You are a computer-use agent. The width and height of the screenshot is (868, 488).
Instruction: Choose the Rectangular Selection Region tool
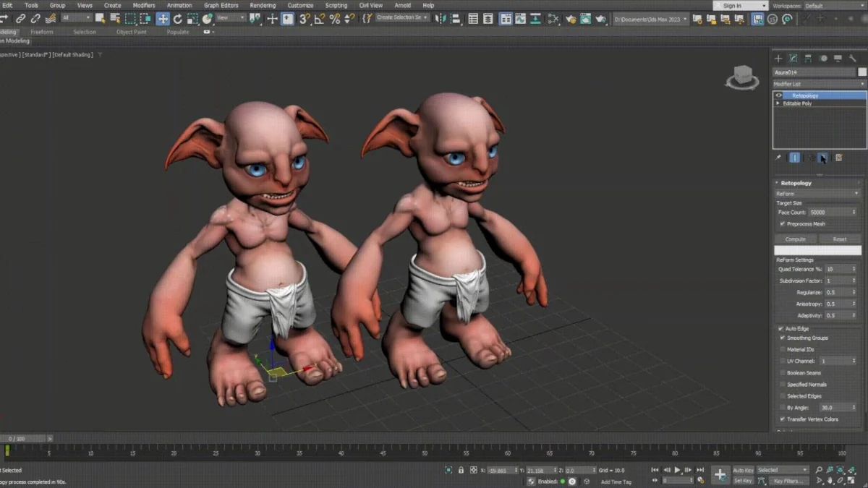pos(130,18)
